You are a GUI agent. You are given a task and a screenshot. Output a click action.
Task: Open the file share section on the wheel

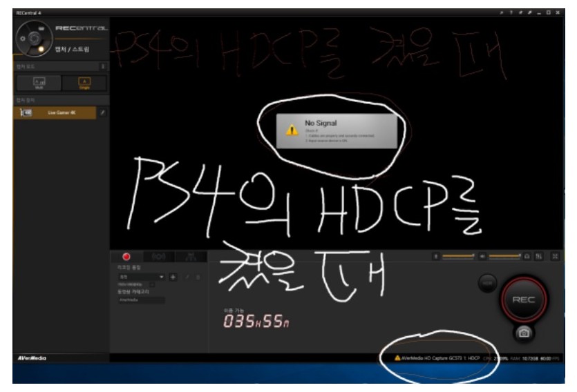tap(41, 28)
